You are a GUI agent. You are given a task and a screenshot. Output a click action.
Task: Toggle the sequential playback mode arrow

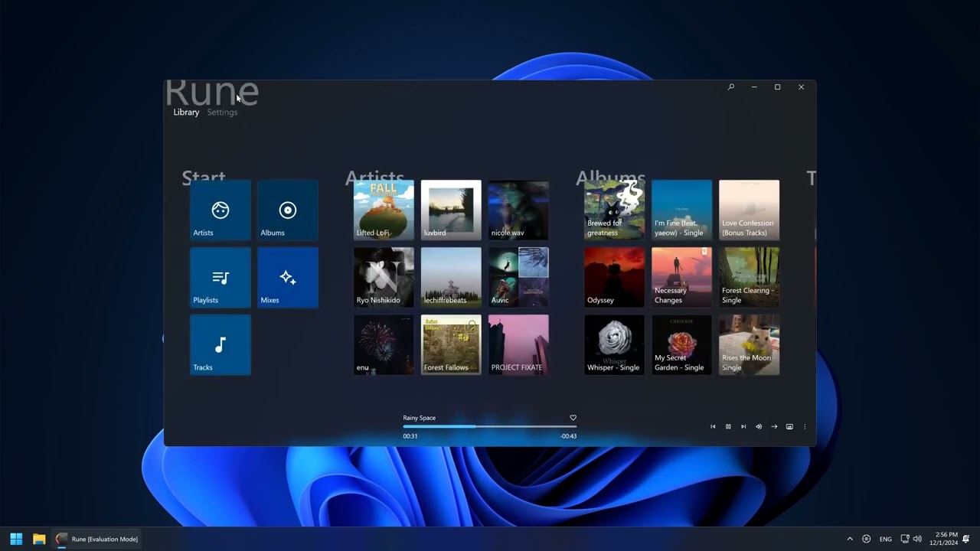[774, 427]
